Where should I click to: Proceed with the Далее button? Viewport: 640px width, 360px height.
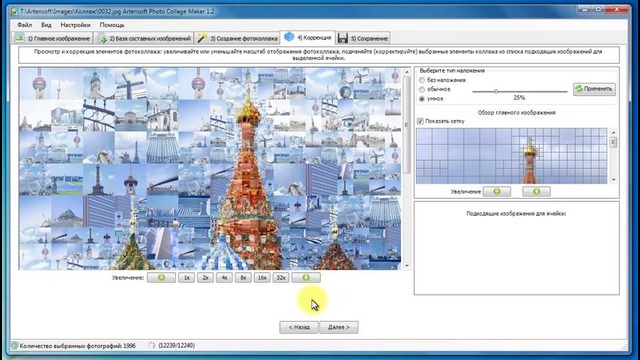coord(339,327)
